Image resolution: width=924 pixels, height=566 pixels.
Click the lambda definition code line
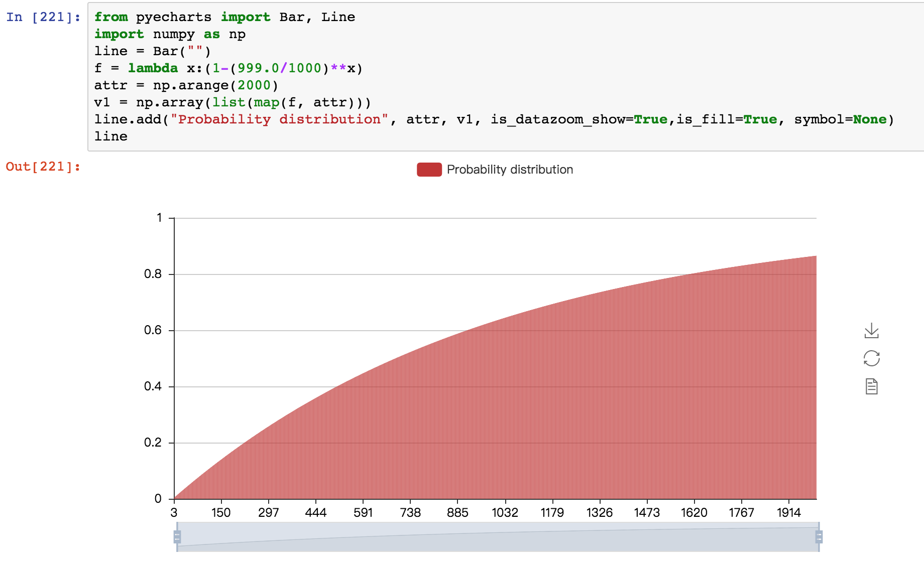tap(228, 68)
